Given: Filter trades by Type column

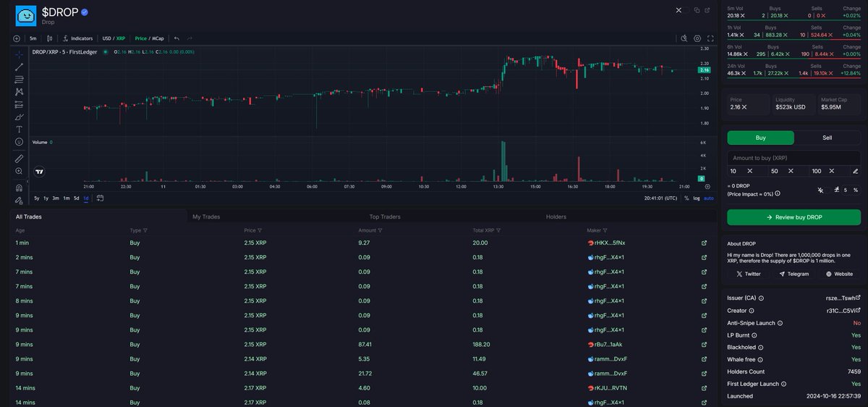Looking at the screenshot, I should point(145,230).
